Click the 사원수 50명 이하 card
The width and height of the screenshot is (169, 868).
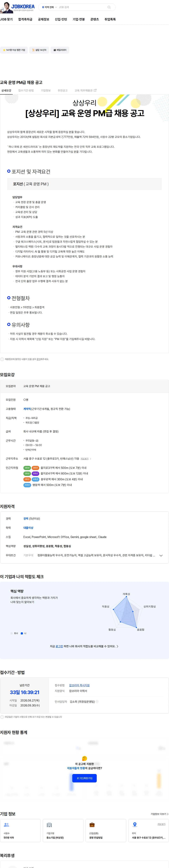(20, 830)
